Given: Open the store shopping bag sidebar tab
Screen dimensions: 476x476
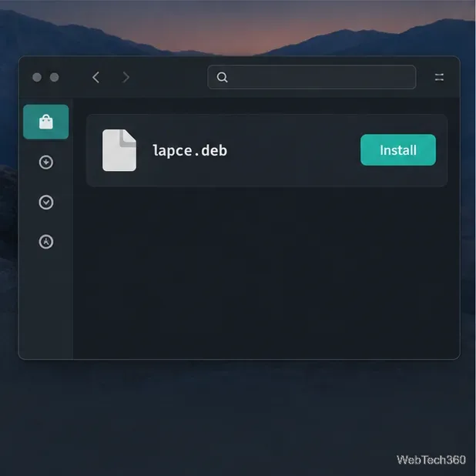Looking at the screenshot, I should pos(46,122).
